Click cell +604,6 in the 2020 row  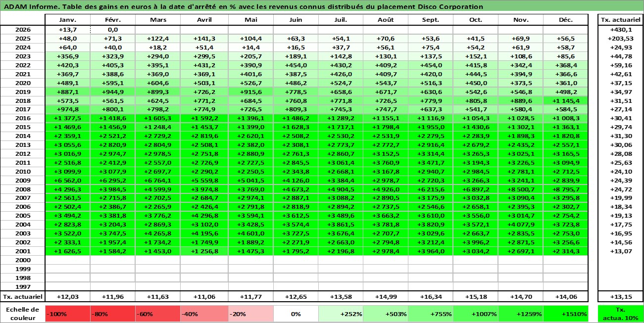[x=157, y=83]
